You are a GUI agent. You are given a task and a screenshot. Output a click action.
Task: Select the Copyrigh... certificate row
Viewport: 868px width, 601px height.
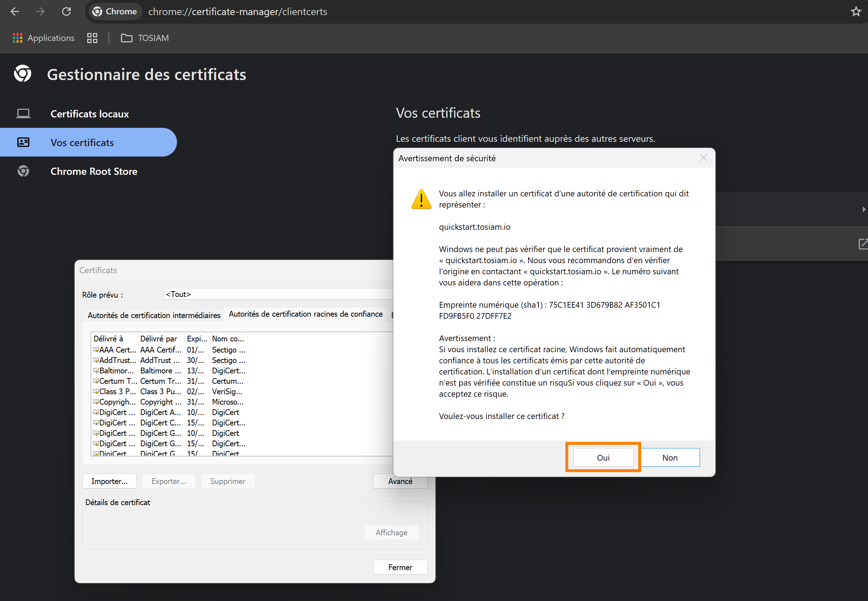(169, 402)
